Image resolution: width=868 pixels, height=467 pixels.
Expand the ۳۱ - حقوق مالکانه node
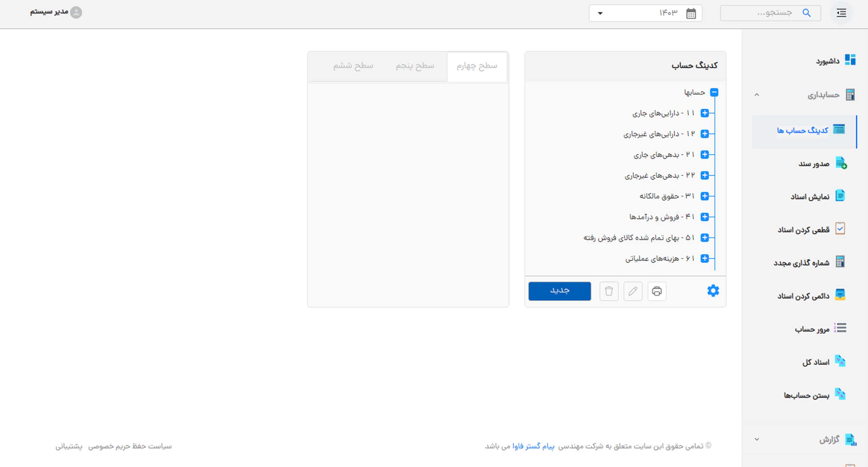pyautogui.click(x=705, y=196)
